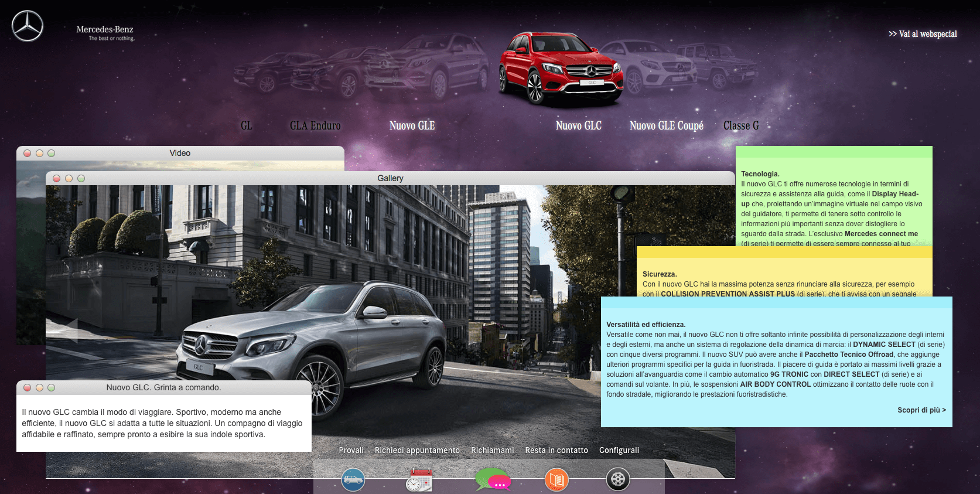Image resolution: width=980 pixels, height=494 pixels.
Task: Click the blue car test-drive dock icon
Action: 353,480
